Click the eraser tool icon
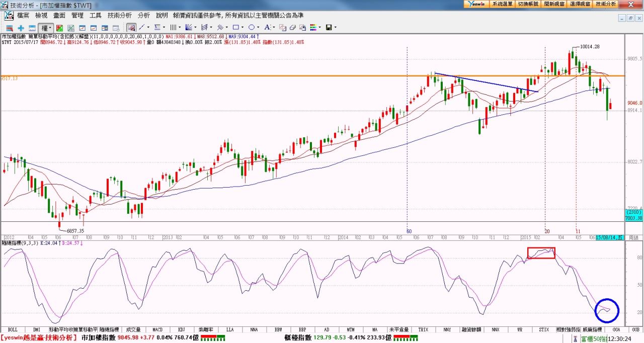Image resolution: width=644 pixels, height=343 pixels. [293, 27]
